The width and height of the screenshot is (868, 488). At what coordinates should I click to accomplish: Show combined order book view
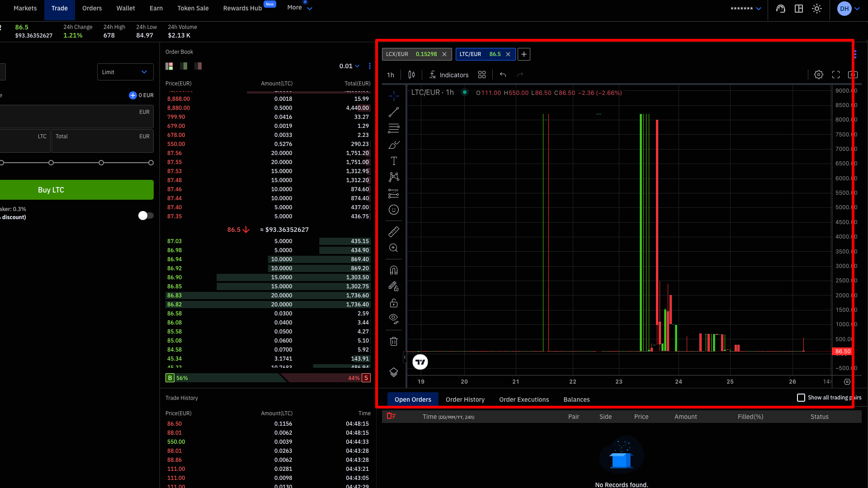pyautogui.click(x=169, y=66)
